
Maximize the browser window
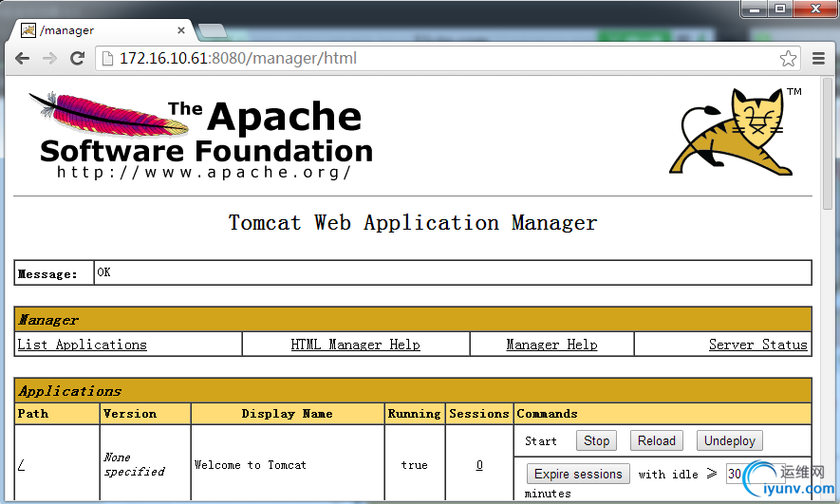click(x=780, y=9)
